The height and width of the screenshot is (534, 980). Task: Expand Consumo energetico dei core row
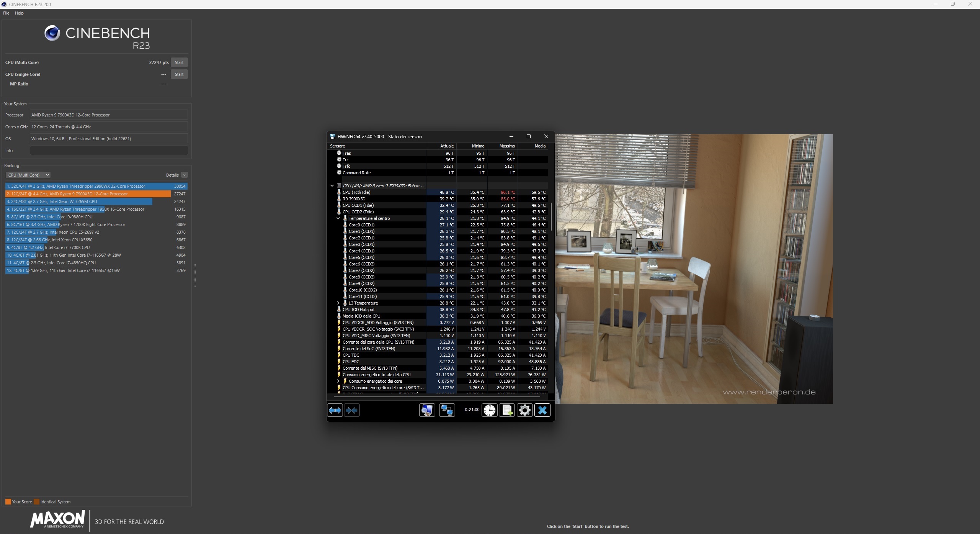338,381
